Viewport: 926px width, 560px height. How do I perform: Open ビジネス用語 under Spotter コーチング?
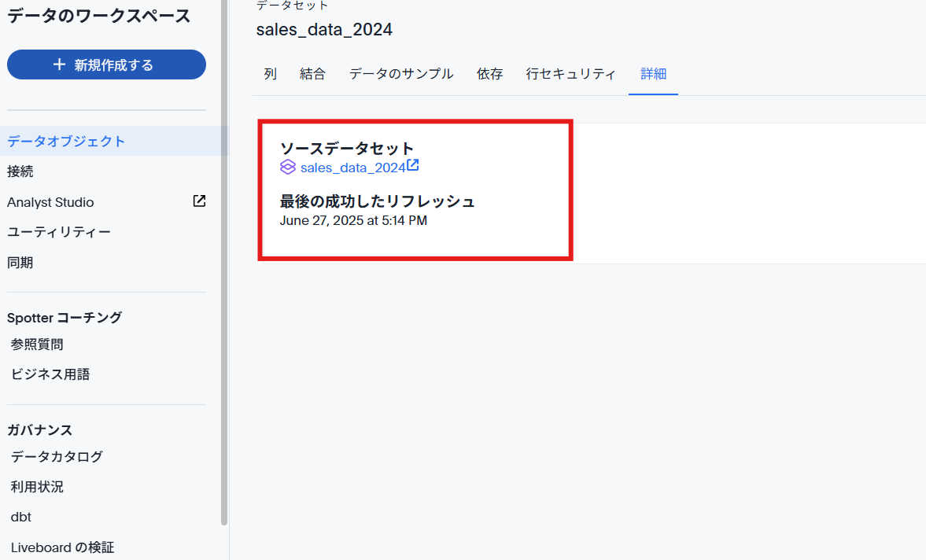click(x=50, y=374)
